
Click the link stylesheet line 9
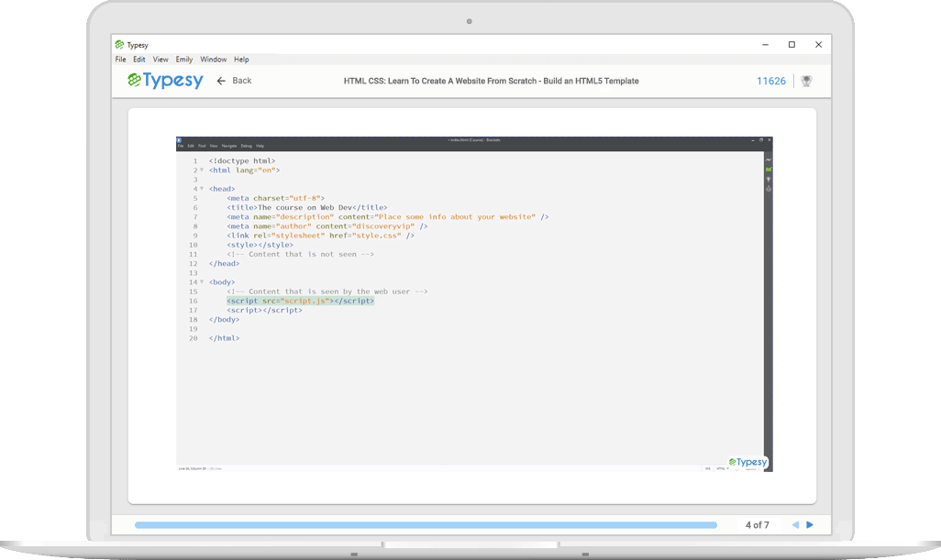coord(320,236)
